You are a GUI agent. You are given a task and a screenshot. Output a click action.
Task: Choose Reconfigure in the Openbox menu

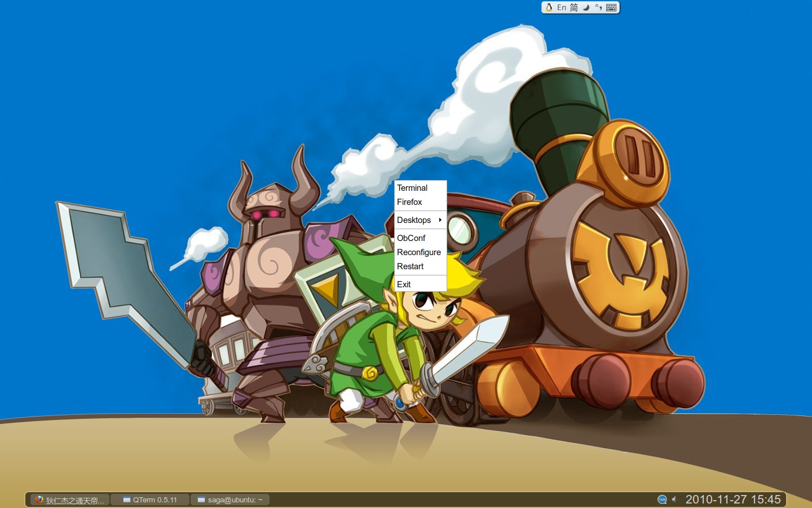pyautogui.click(x=420, y=252)
